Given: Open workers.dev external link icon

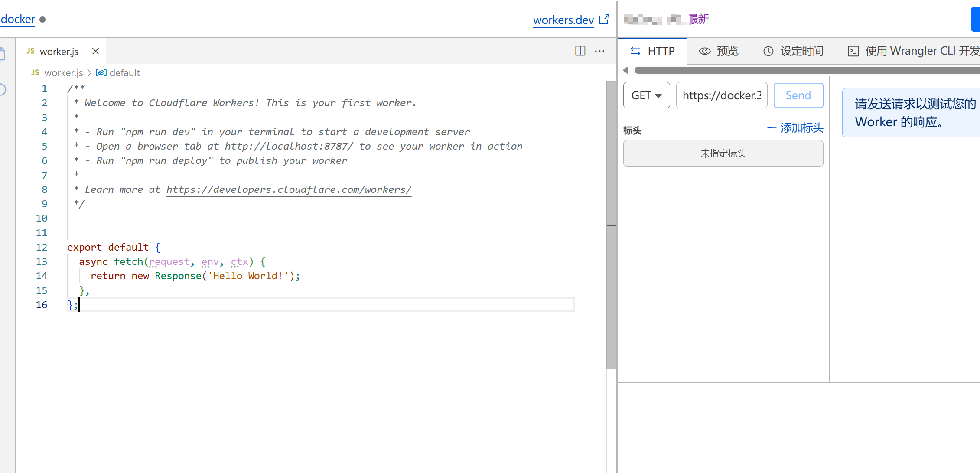Looking at the screenshot, I should pyautogui.click(x=604, y=20).
